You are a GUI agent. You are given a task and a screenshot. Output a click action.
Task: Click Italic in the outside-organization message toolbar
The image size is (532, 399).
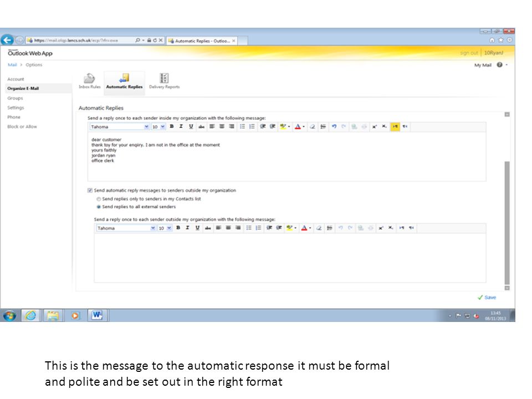tap(188, 228)
